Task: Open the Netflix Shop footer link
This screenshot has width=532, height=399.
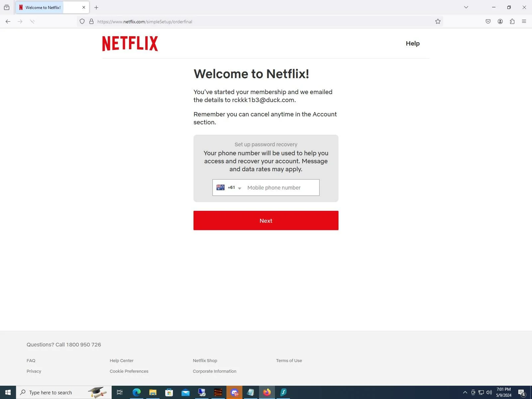Action: [205, 360]
